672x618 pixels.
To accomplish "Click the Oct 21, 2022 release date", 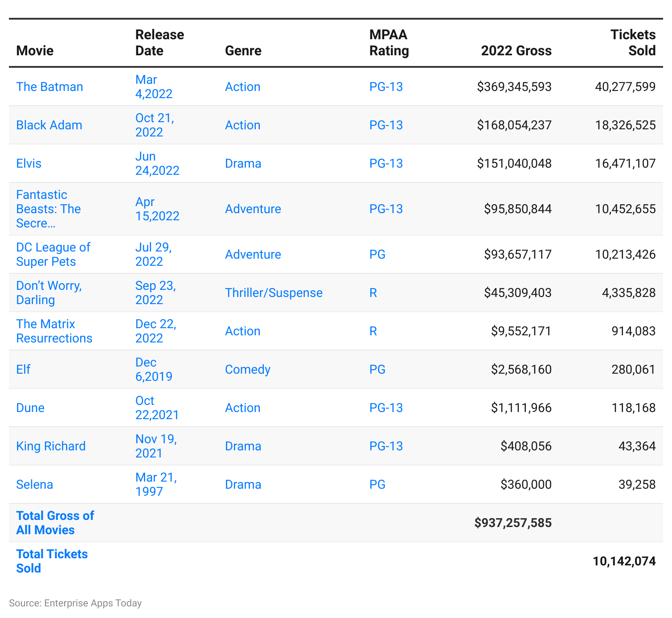I will click(x=155, y=125).
